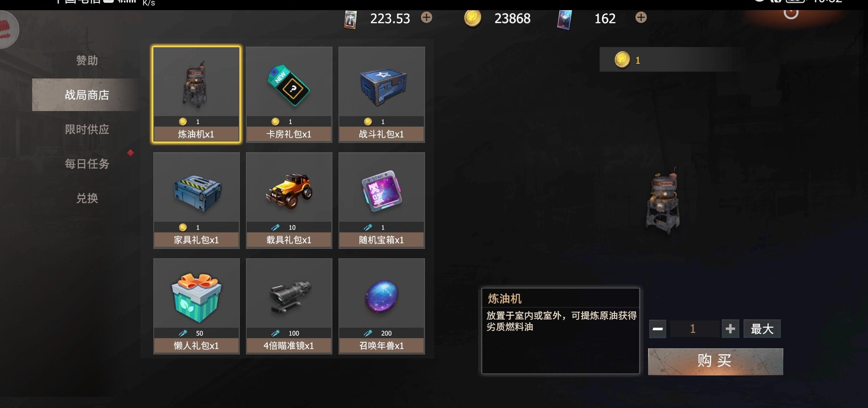Screen dimensions: 868x408
Task: Decrease purchase quantity with minus button
Action: 658,329
